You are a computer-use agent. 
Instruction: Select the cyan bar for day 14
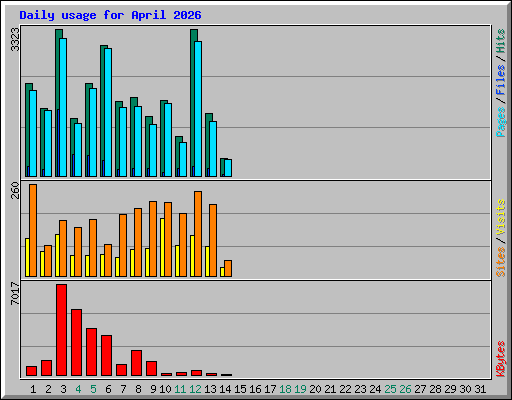point(228,168)
